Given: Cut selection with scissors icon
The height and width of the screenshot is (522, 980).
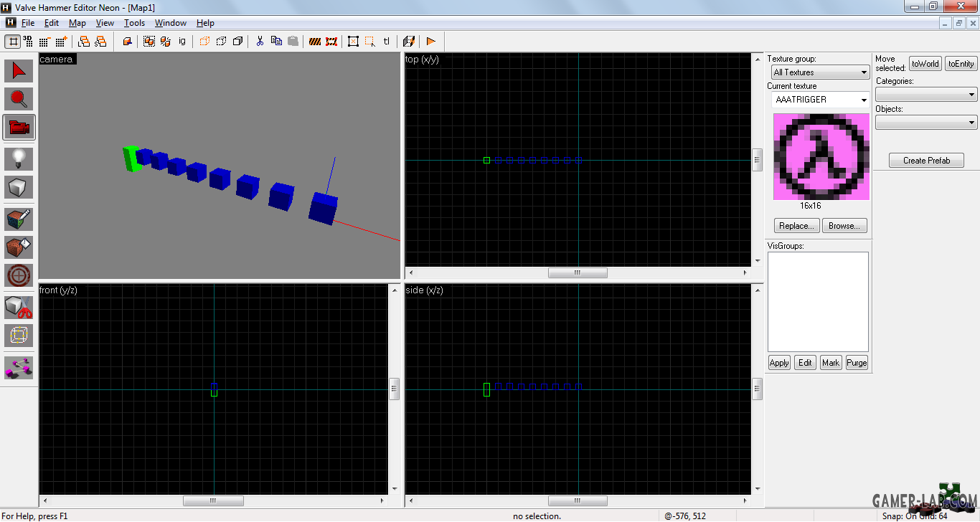Looking at the screenshot, I should 260,42.
